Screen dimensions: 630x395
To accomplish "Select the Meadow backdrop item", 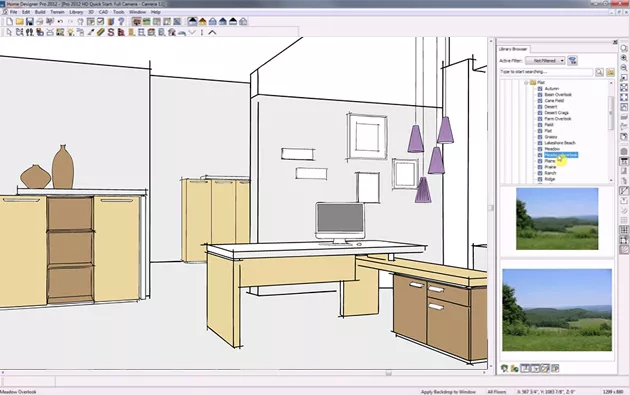I will tap(552, 149).
